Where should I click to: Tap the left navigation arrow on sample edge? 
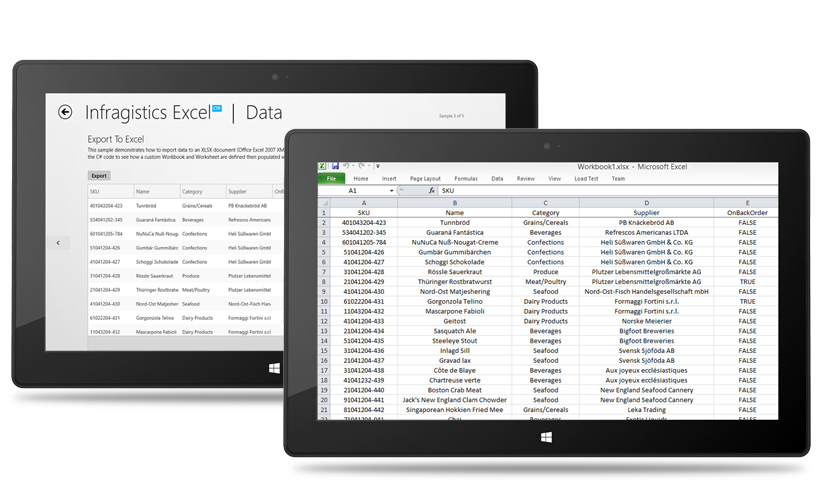[x=58, y=243]
